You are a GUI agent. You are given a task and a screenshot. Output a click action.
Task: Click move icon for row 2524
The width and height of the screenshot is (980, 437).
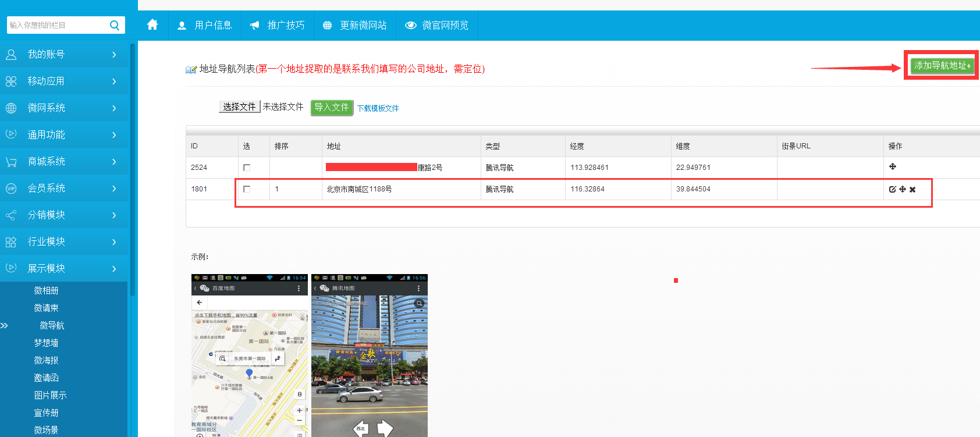[893, 167]
